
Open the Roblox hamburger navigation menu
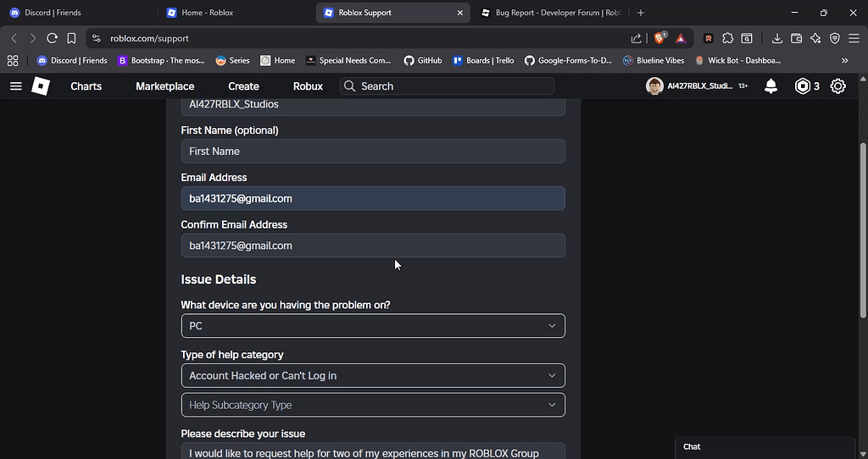pyautogui.click(x=16, y=86)
